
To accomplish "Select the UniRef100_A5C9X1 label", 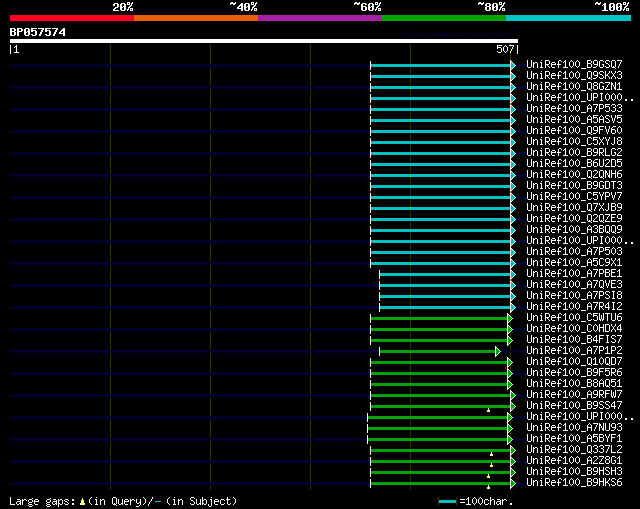I will [x=574, y=263].
